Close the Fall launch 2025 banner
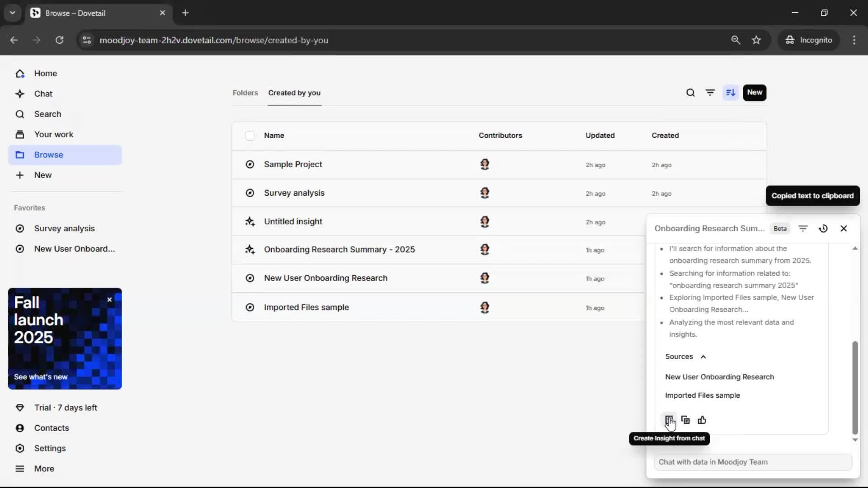The width and height of the screenshot is (868, 488). tap(109, 300)
